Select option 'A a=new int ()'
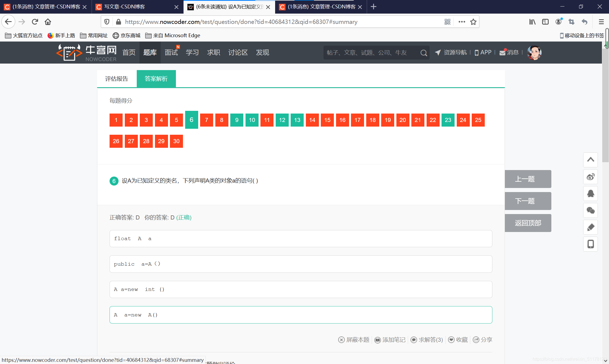Image resolution: width=609 pixels, height=364 pixels. (301, 290)
